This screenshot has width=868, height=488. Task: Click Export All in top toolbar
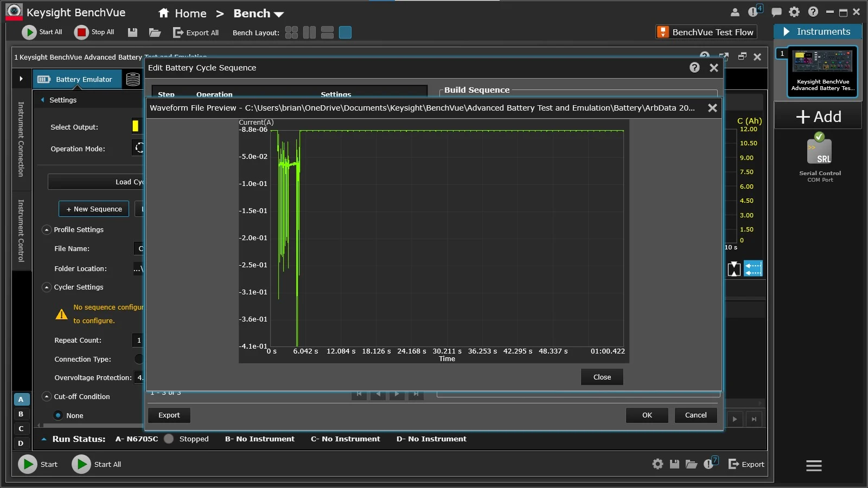pyautogui.click(x=196, y=33)
